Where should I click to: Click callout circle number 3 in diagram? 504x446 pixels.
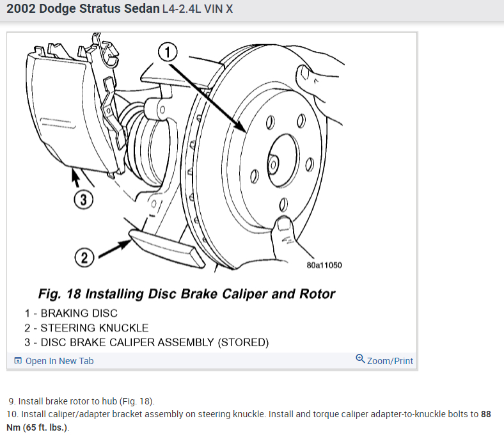(84, 200)
